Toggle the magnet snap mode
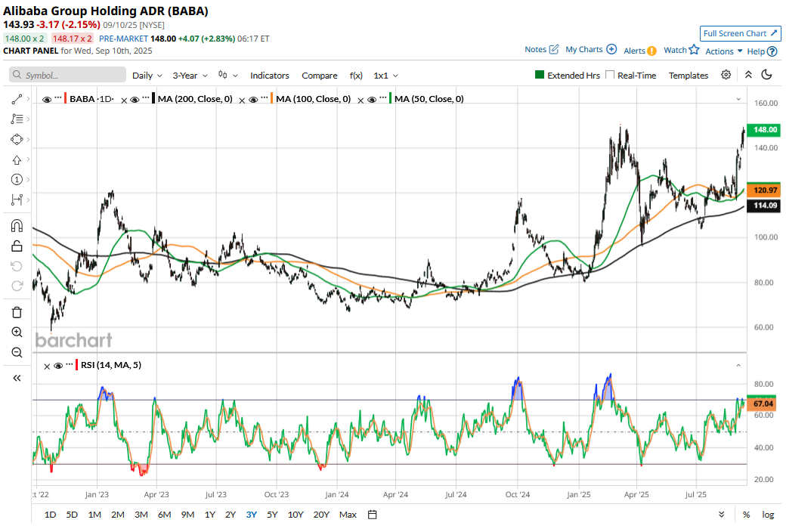The image size is (786, 532). (x=17, y=226)
